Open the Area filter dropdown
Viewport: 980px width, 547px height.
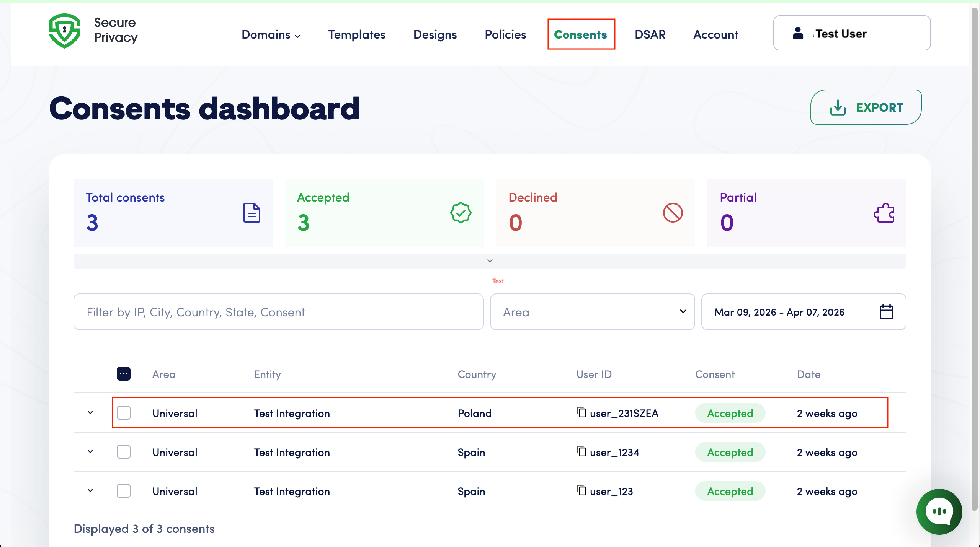592,312
